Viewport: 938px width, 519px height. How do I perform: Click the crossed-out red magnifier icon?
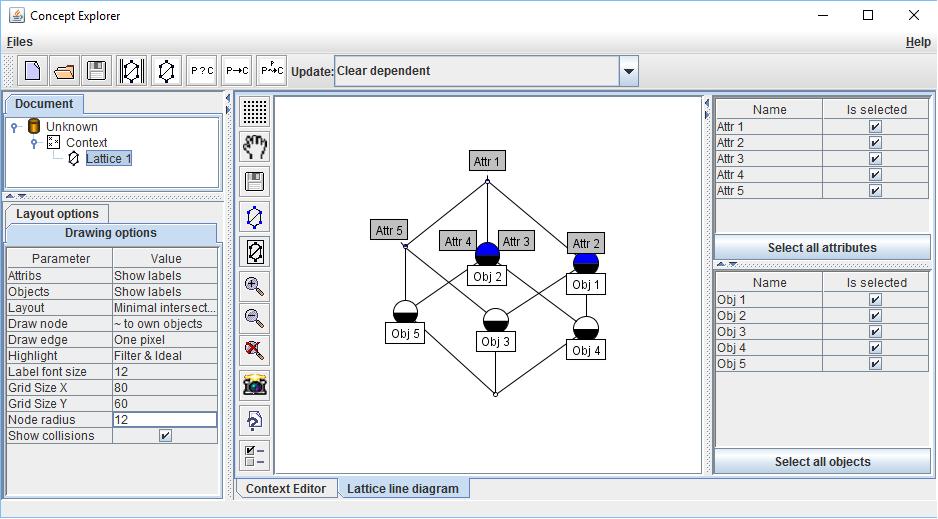255,350
